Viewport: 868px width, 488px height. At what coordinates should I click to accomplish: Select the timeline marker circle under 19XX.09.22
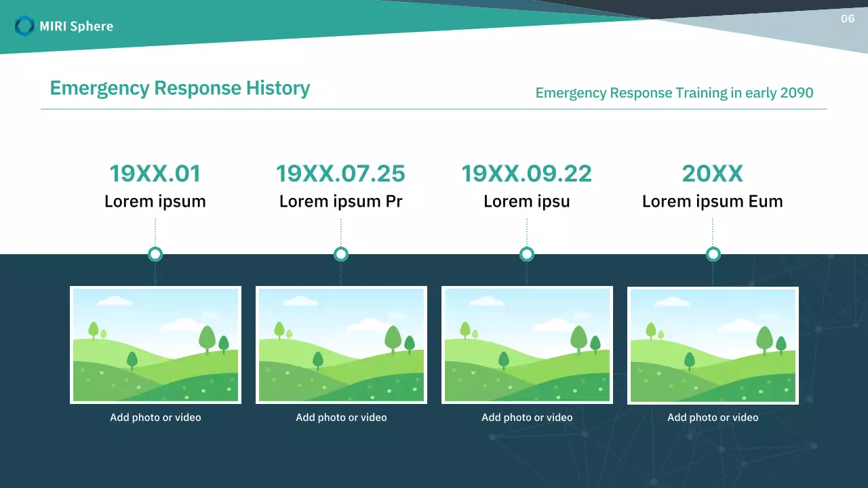(x=527, y=254)
